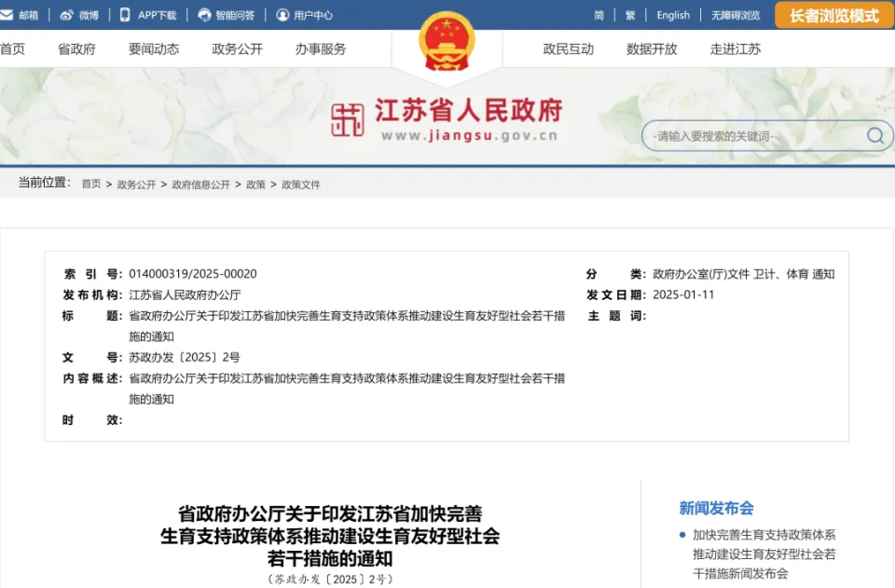Click the Jiangsu government seal logo

click(348, 120)
